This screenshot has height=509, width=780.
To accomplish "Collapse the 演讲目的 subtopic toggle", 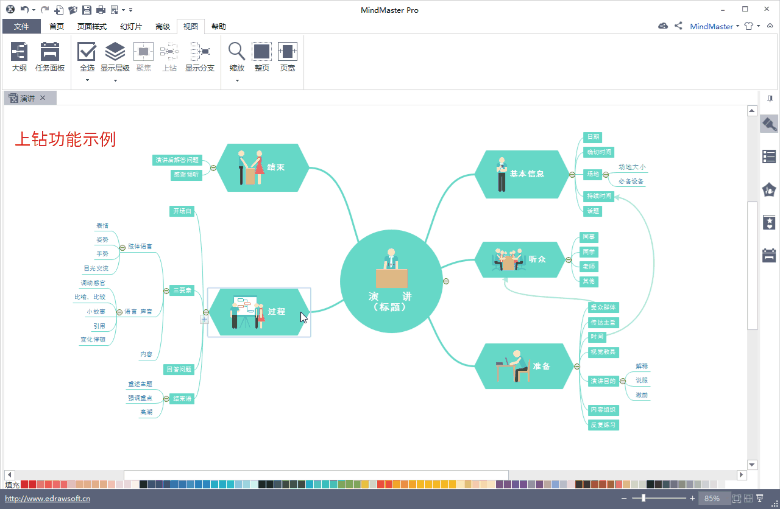I will coord(622,381).
